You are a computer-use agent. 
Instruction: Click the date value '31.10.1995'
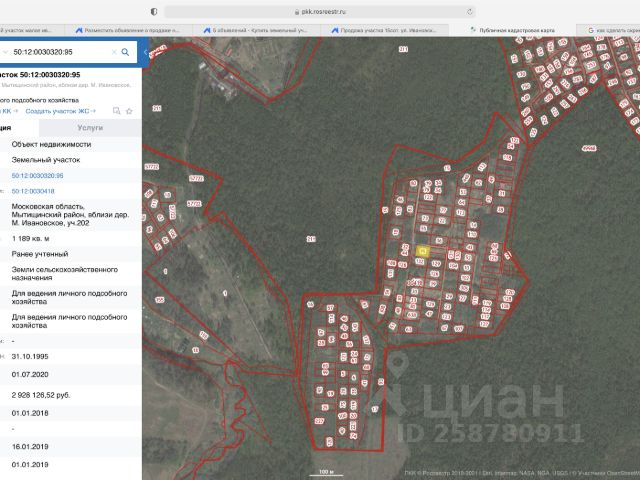pyautogui.click(x=30, y=356)
